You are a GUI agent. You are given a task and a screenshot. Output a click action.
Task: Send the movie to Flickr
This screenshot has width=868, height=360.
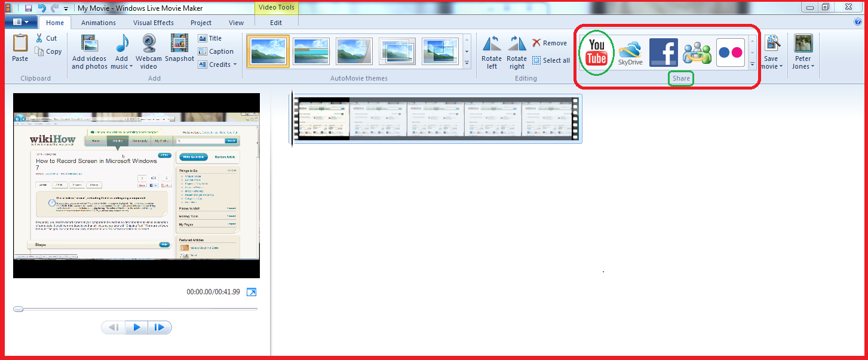(730, 53)
